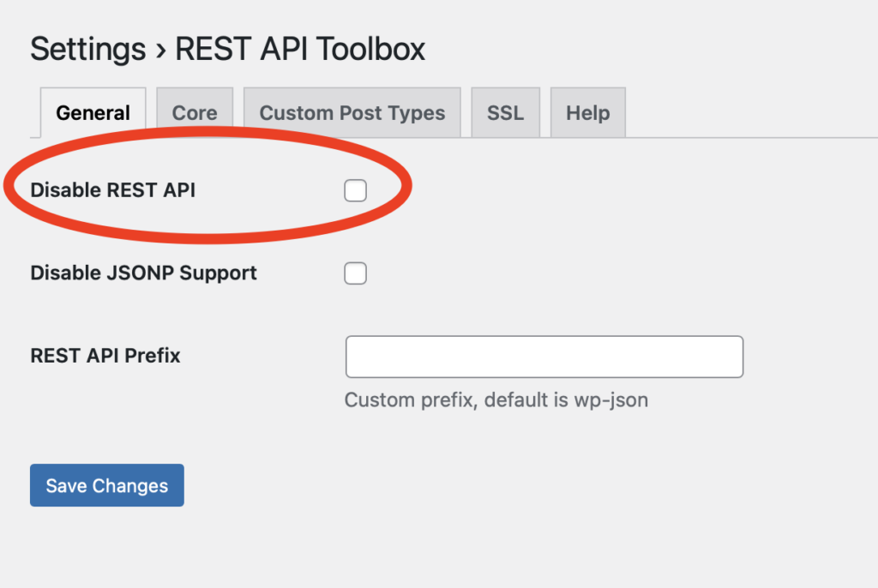The image size is (878, 588).
Task: Open the Custom Post Types tab
Action: pos(352,112)
